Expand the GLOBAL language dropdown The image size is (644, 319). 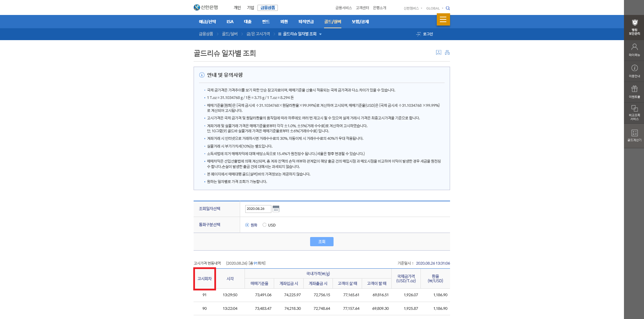click(434, 8)
